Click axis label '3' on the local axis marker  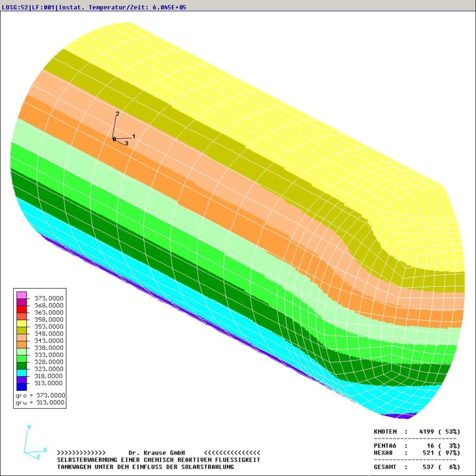coord(127,143)
